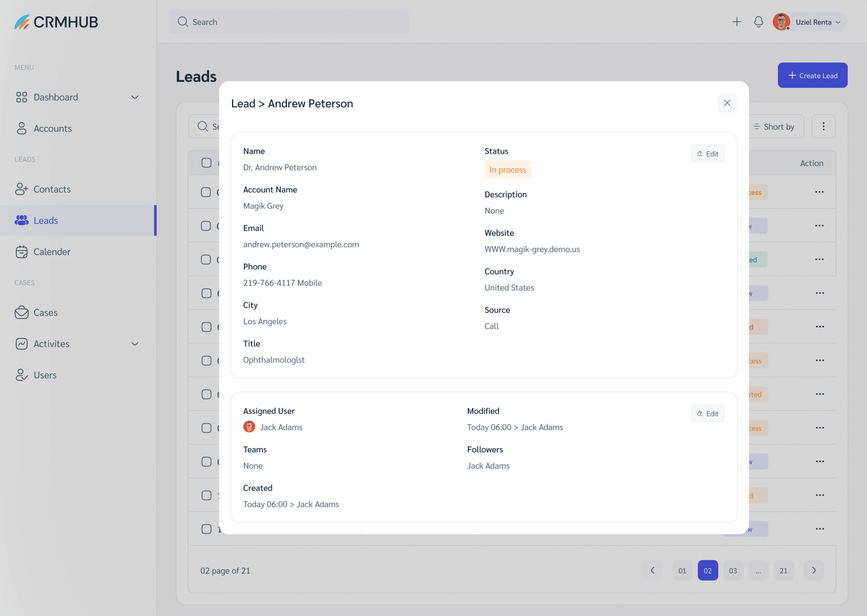The image size is (867, 616).
Task: Switch to the Leads menu item
Action: pos(45,220)
